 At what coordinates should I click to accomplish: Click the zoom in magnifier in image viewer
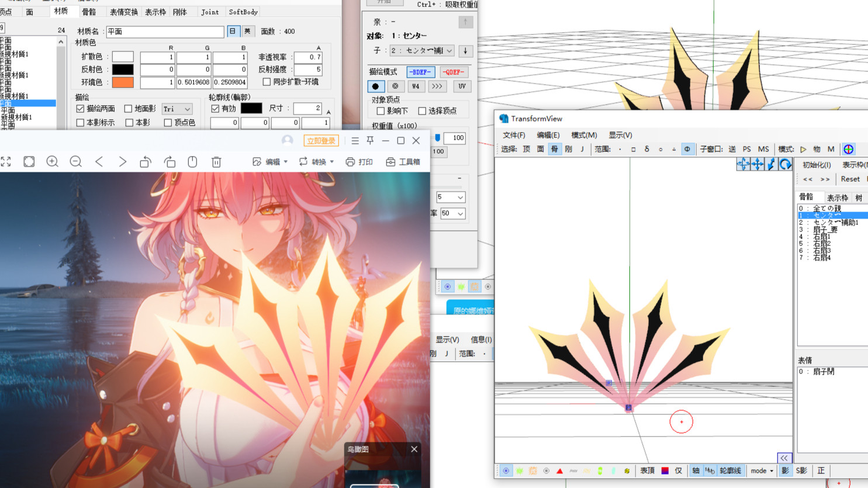pos(52,162)
